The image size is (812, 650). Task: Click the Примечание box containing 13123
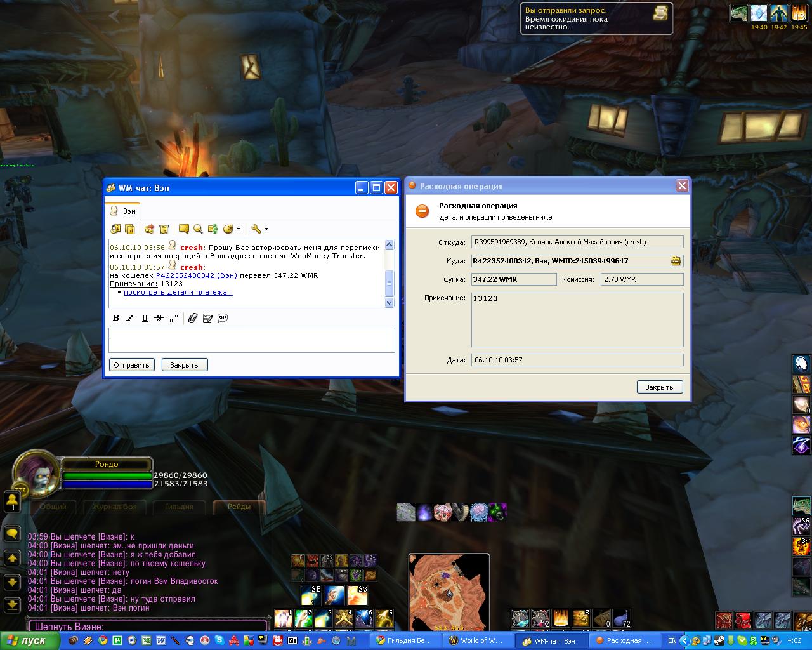[577, 320]
